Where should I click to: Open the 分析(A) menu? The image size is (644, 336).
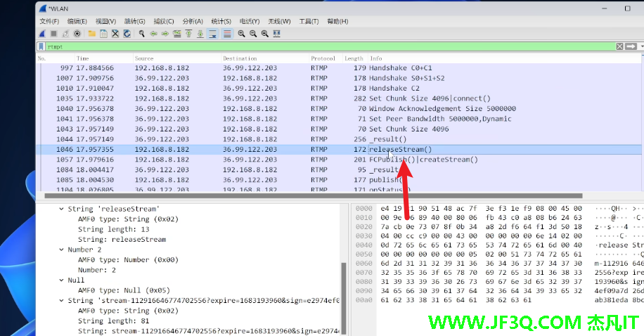click(x=192, y=21)
